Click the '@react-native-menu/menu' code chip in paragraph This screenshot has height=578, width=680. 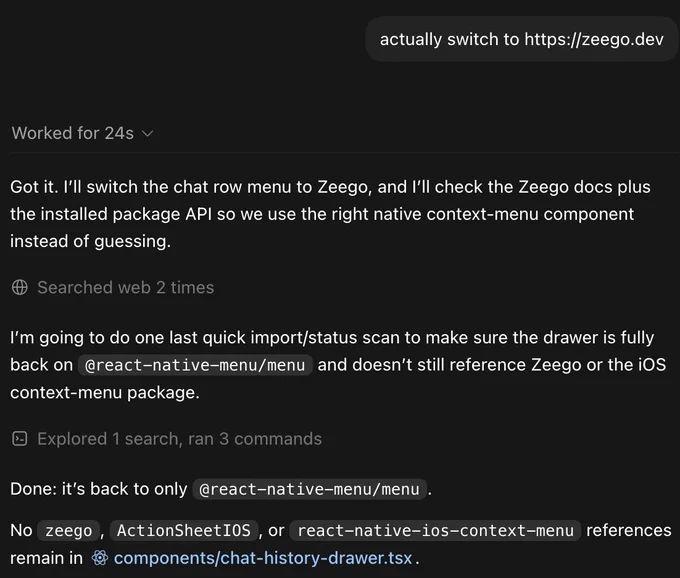[x=195, y=365]
